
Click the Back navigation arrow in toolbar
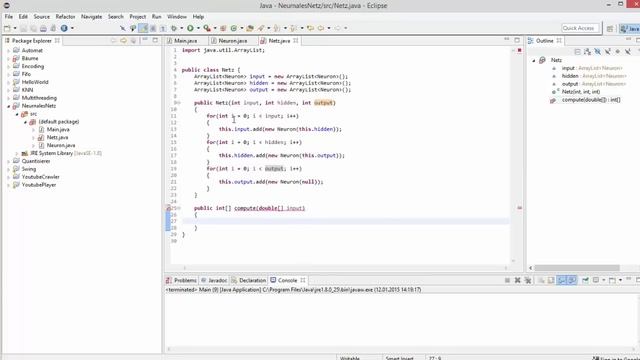click(321, 28)
